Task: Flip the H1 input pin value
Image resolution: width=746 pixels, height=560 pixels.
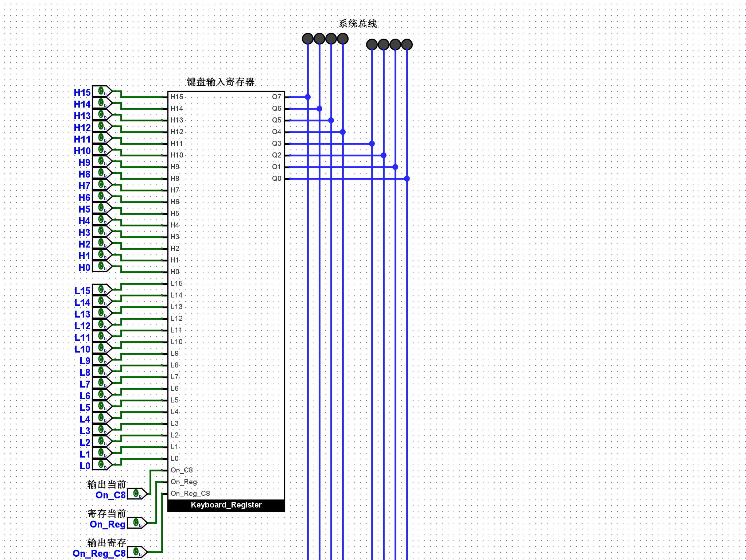Action: click(x=102, y=254)
